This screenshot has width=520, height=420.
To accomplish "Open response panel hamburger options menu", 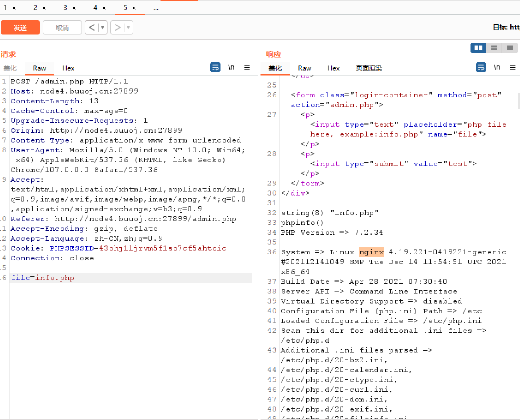I will [513, 67].
